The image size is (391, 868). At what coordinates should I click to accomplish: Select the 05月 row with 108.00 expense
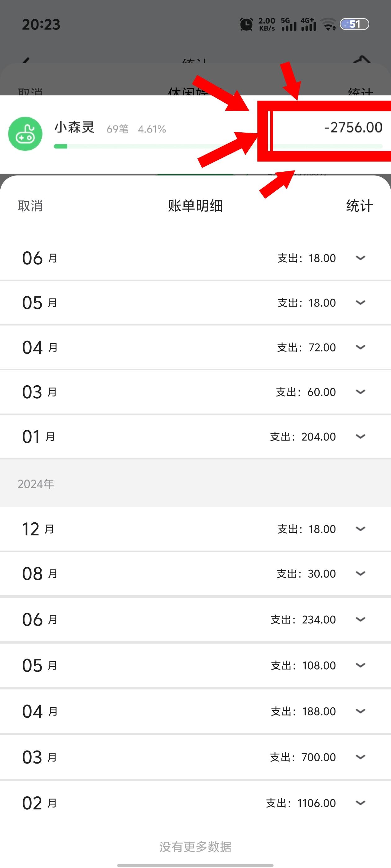pyautogui.click(x=195, y=666)
